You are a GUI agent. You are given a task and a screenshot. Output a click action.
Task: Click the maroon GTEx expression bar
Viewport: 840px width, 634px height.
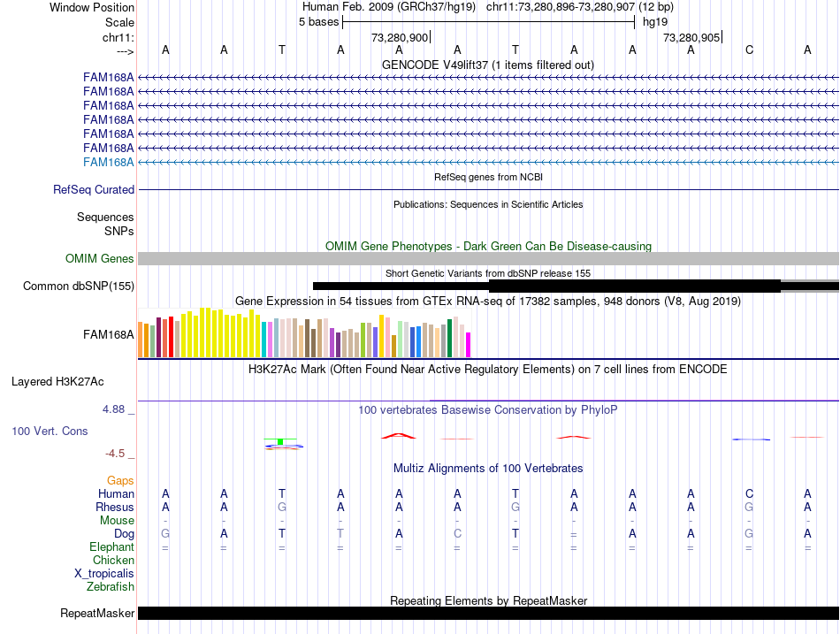158,337
